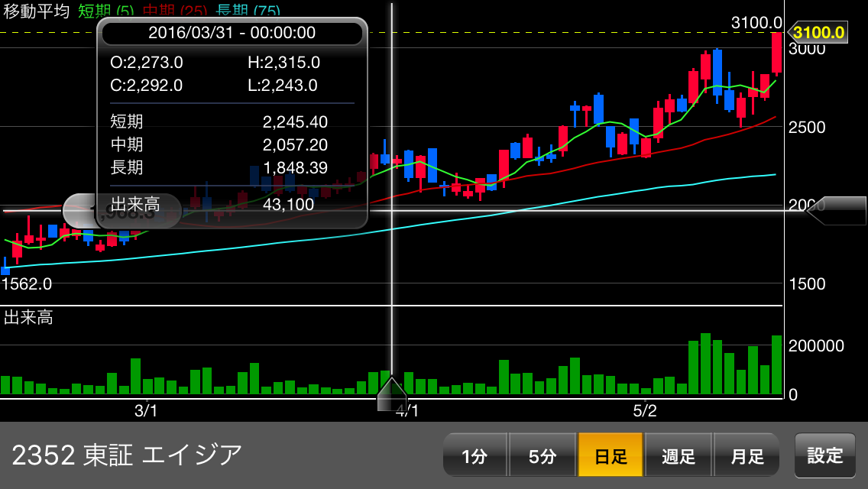Viewport: 868px width, 489px height.
Task: Tap the 短期 (5) moving average legend
Action: [x=105, y=11]
